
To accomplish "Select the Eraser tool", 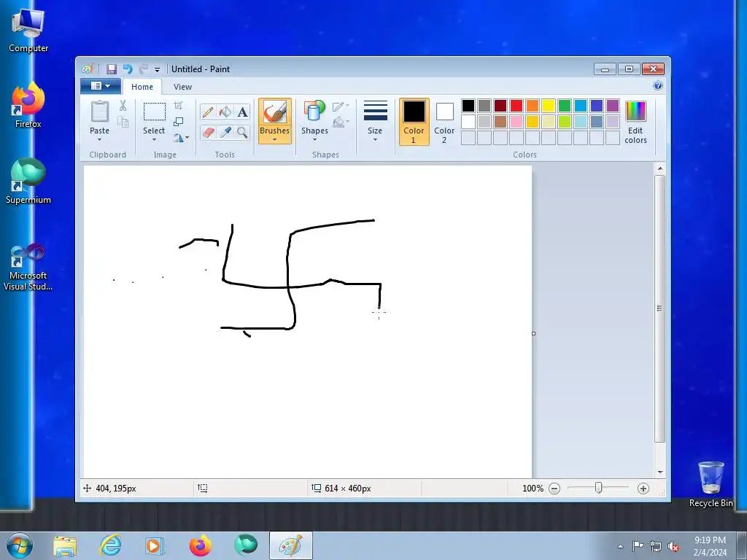I will click(x=208, y=132).
